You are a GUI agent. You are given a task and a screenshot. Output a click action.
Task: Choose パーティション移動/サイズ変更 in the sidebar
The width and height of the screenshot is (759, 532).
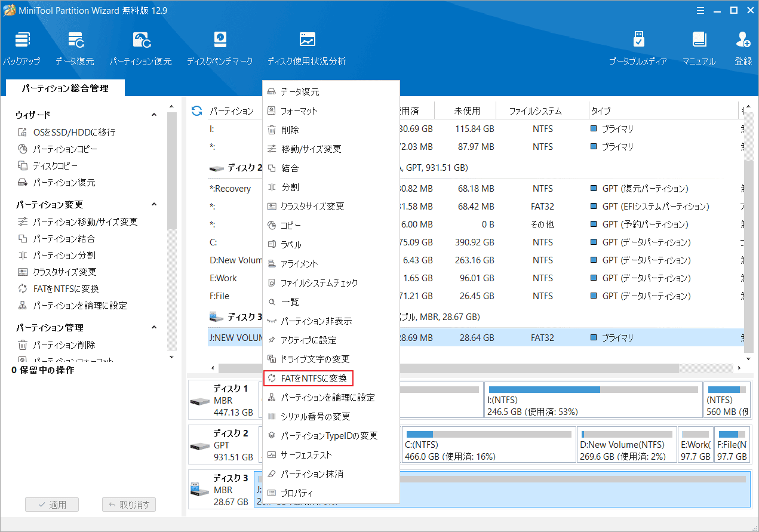pos(78,222)
